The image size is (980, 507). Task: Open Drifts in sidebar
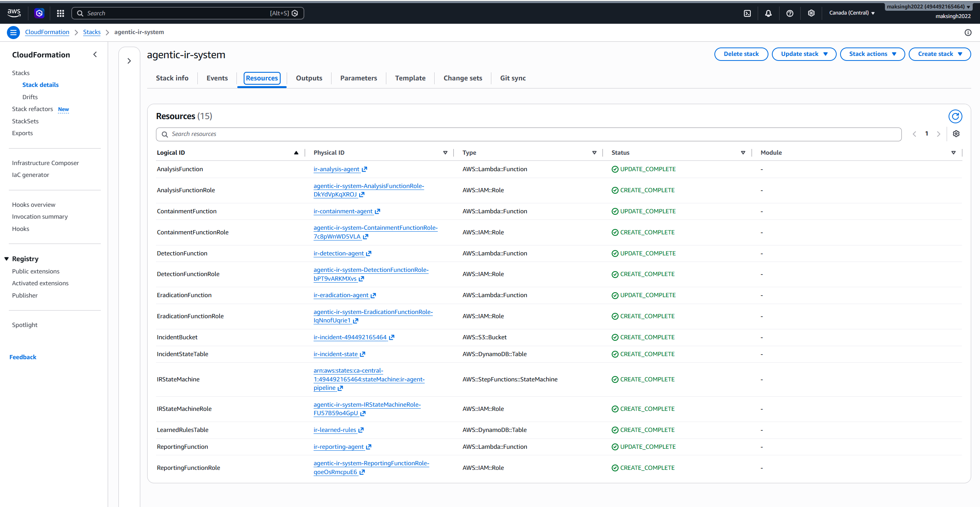(30, 97)
